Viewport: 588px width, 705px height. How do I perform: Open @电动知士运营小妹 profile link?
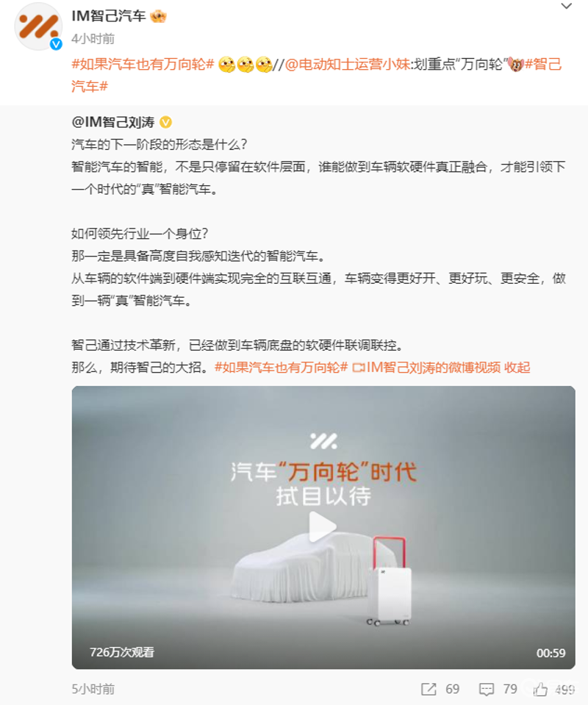click(348, 64)
